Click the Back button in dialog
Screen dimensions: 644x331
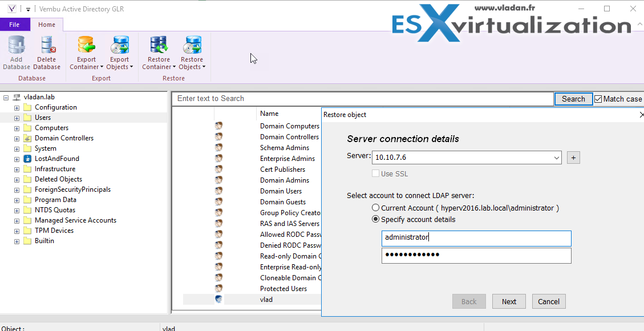click(469, 301)
